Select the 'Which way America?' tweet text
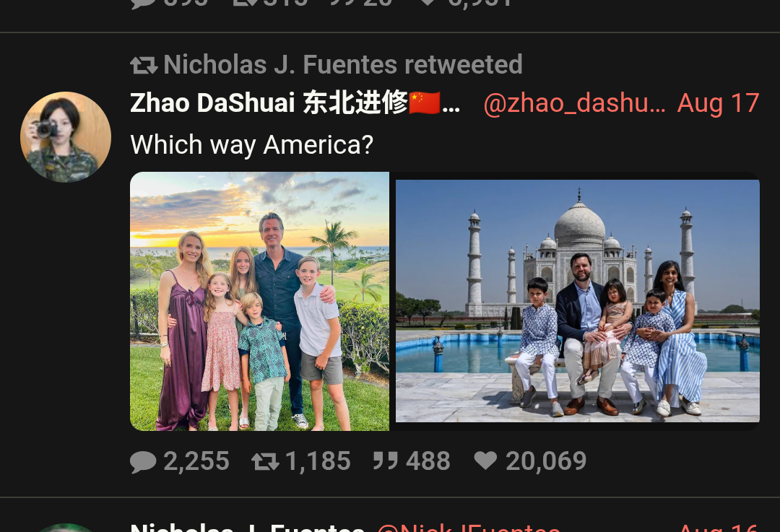 tap(252, 144)
